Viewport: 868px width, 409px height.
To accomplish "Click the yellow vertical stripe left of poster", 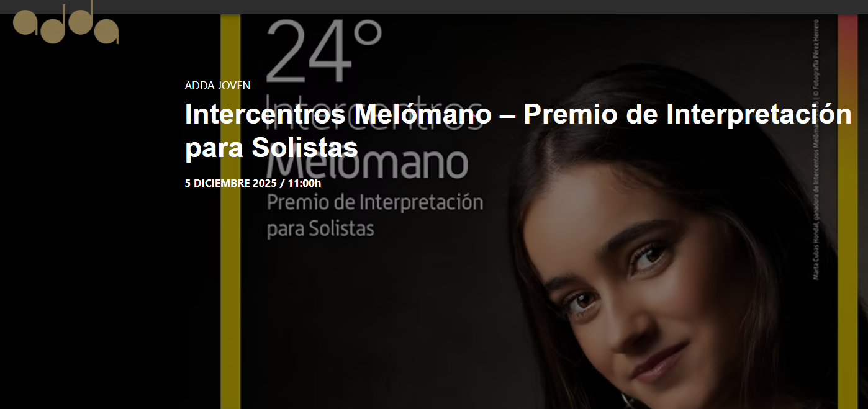I will tap(230, 211).
